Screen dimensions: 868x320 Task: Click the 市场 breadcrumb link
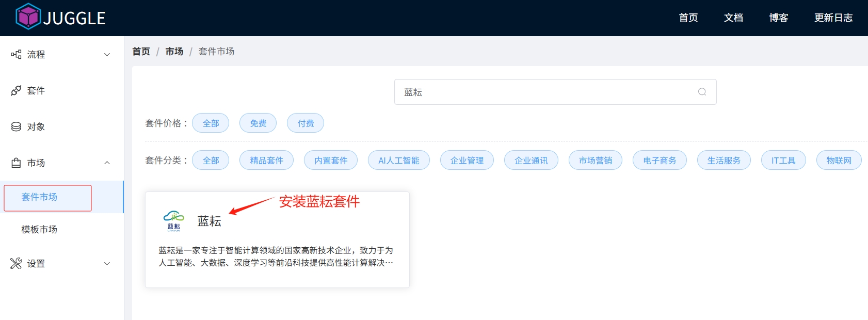click(x=174, y=51)
